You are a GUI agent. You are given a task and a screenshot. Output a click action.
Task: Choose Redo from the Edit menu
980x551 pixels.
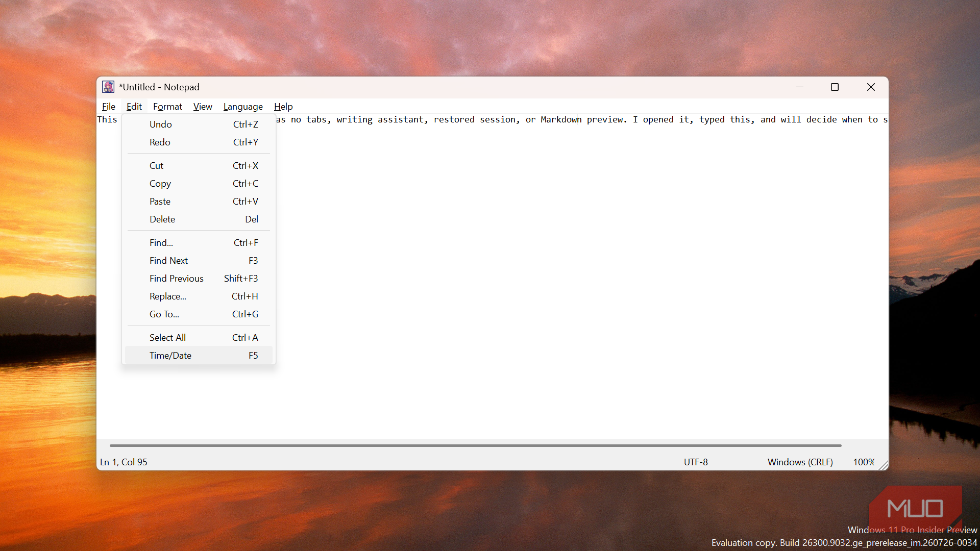[x=199, y=142]
